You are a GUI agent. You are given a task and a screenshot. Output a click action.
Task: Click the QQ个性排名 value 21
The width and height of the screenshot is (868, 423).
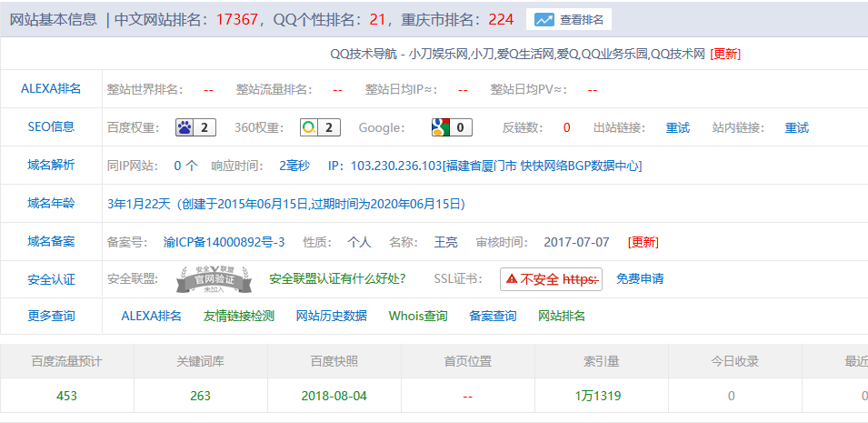[x=377, y=20]
